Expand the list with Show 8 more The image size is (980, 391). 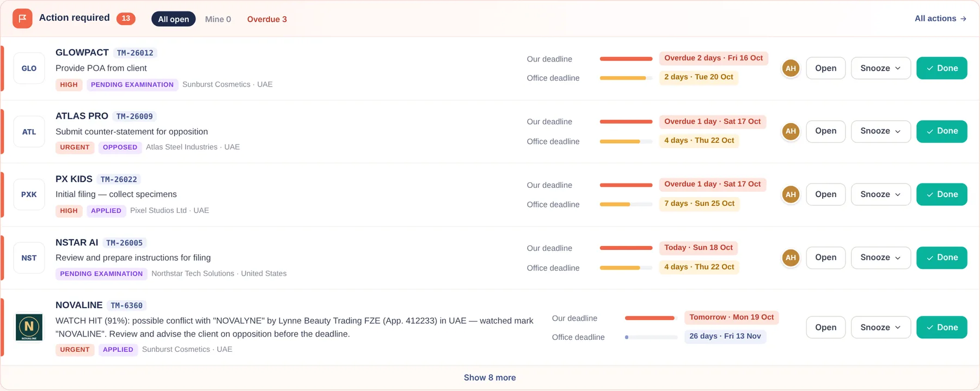(489, 377)
